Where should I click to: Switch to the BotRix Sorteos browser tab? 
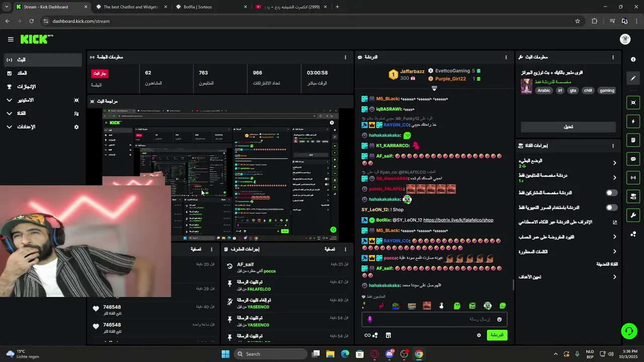(x=210, y=7)
